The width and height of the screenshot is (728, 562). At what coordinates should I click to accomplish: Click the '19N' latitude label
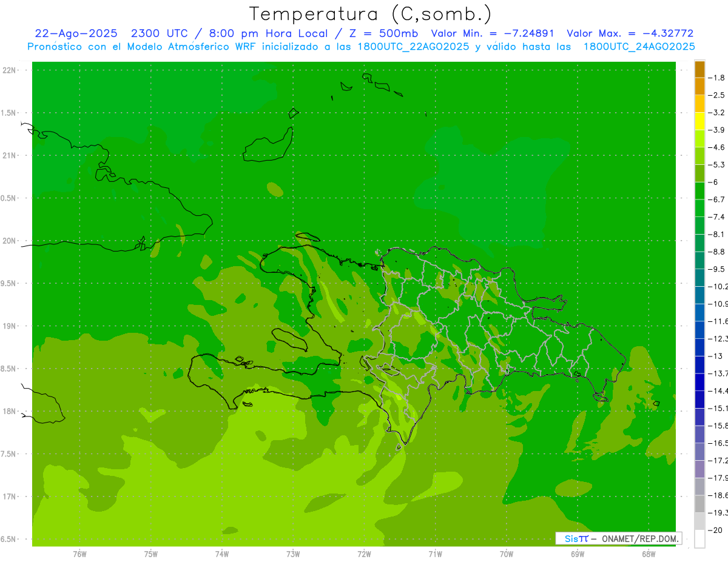(10, 326)
